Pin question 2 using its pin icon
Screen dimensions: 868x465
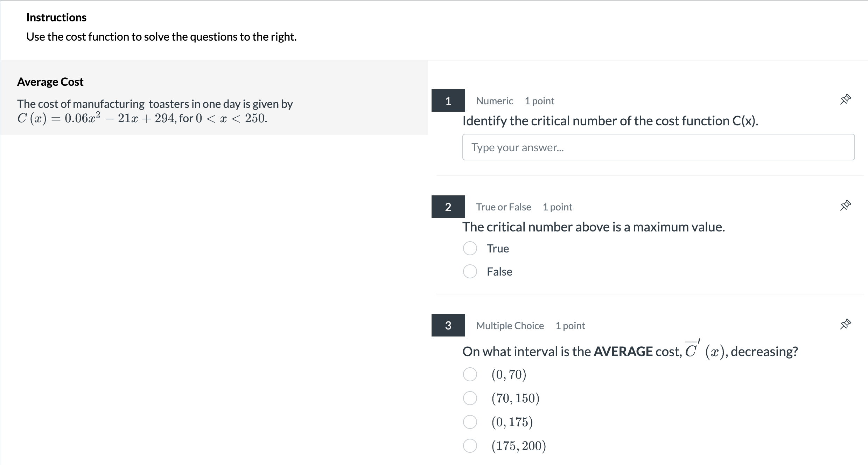point(846,205)
